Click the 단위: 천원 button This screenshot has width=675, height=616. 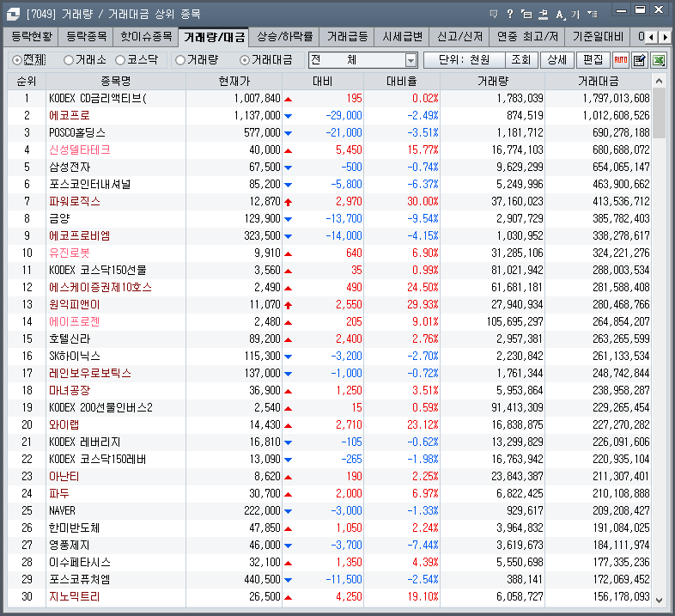click(x=464, y=60)
